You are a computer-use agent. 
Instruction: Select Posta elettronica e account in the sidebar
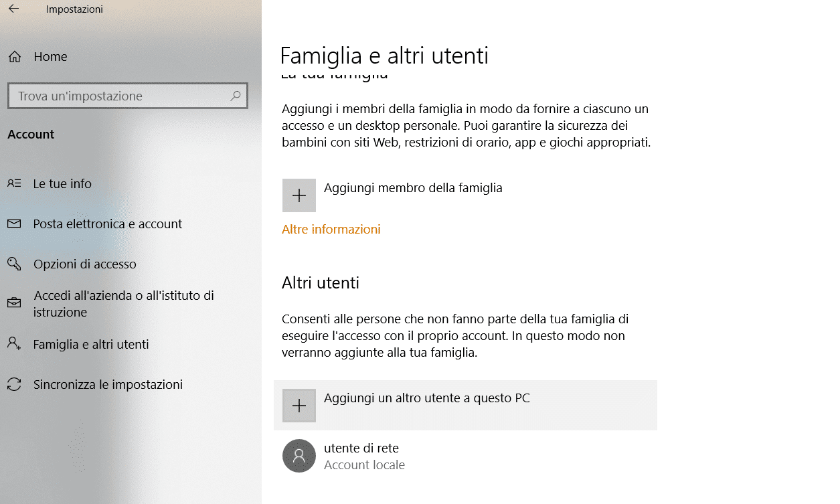107,224
